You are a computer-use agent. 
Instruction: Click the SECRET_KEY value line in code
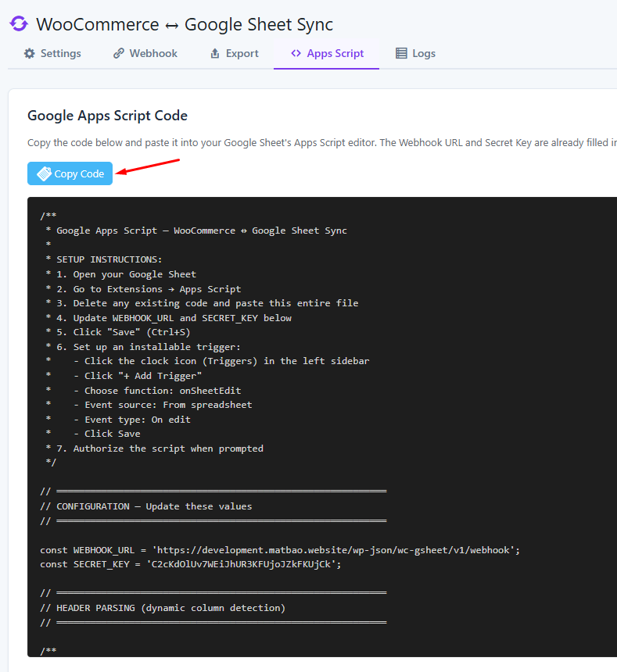pos(191,564)
